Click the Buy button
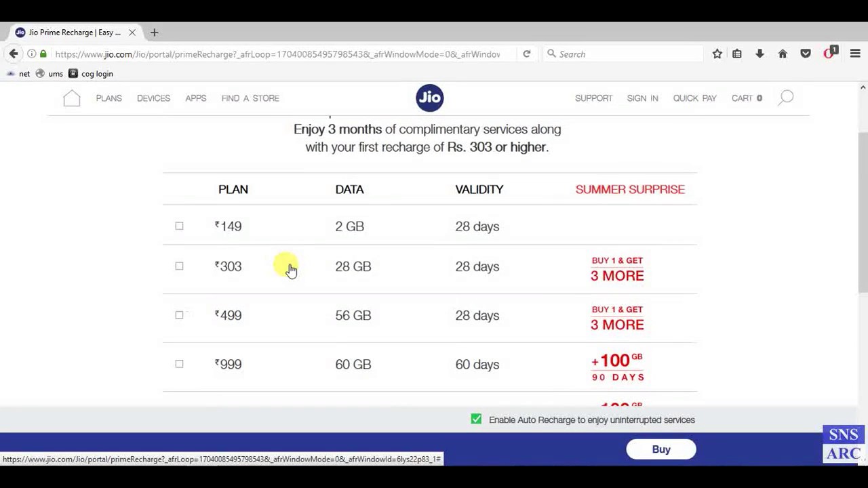 [661, 449]
